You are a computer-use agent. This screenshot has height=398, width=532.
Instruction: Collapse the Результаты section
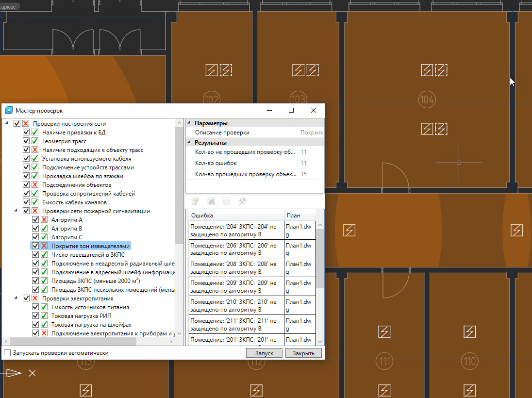(x=190, y=142)
